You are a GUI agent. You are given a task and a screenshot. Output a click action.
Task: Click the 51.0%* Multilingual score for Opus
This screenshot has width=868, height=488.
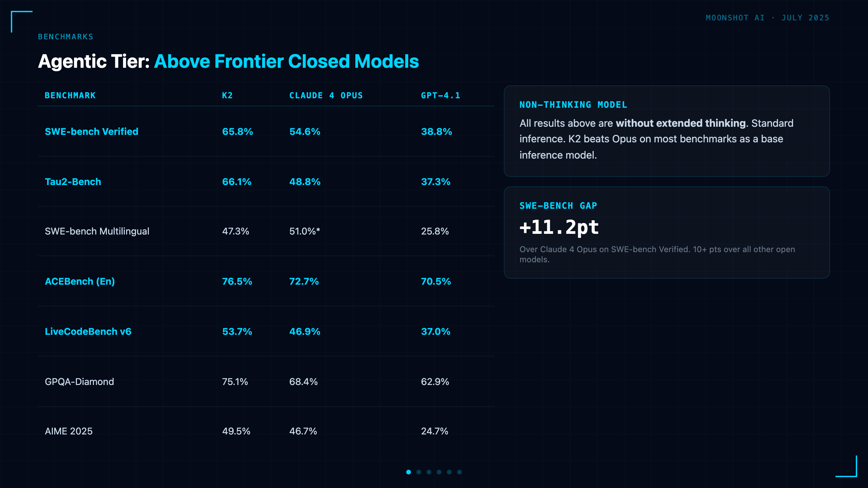[x=304, y=231]
